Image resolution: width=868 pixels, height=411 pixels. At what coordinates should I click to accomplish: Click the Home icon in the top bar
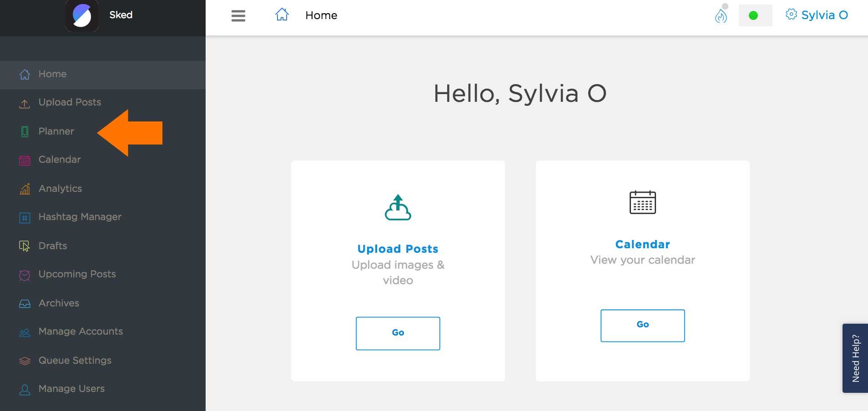click(x=282, y=14)
